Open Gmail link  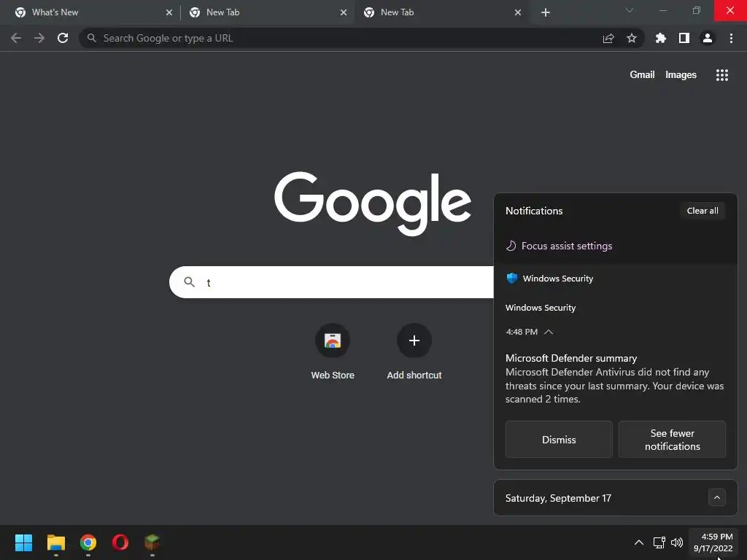click(642, 75)
